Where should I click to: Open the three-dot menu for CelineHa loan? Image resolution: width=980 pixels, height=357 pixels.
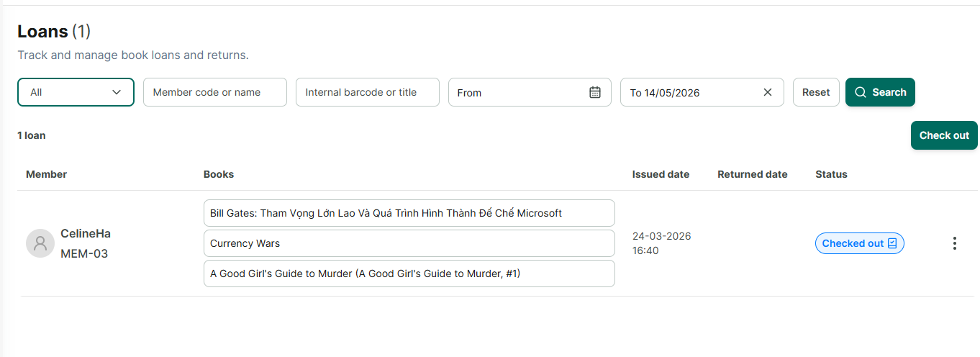[x=955, y=243]
